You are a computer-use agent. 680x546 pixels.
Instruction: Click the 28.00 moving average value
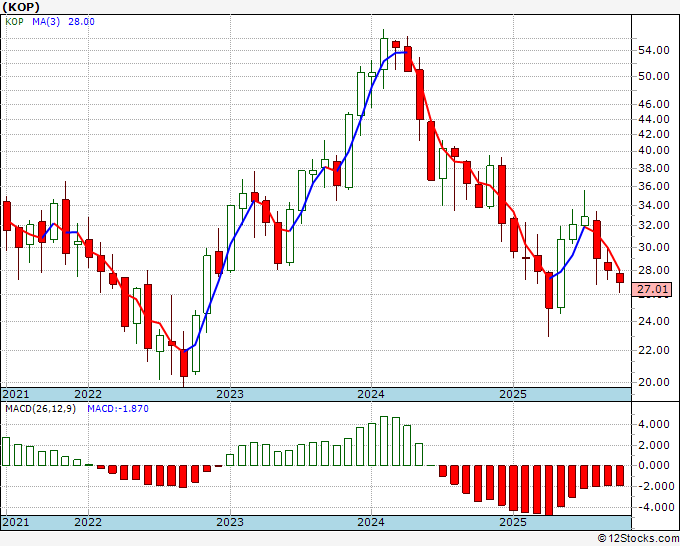[81, 22]
